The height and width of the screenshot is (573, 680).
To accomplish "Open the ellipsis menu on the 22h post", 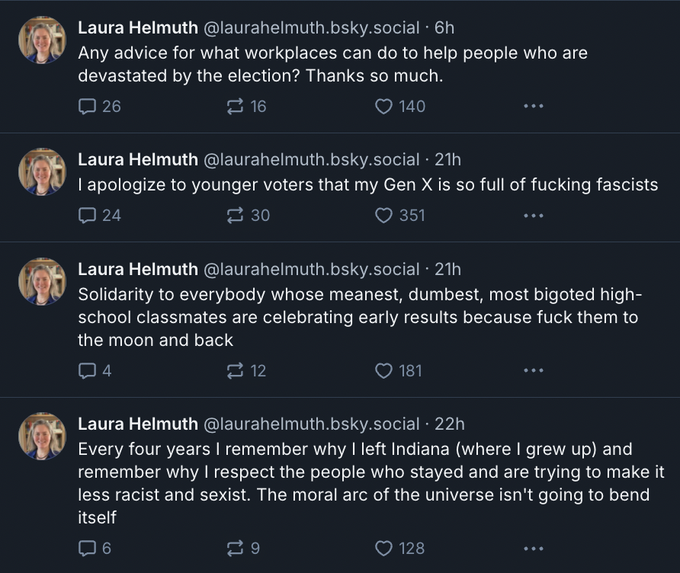I will coord(533,549).
